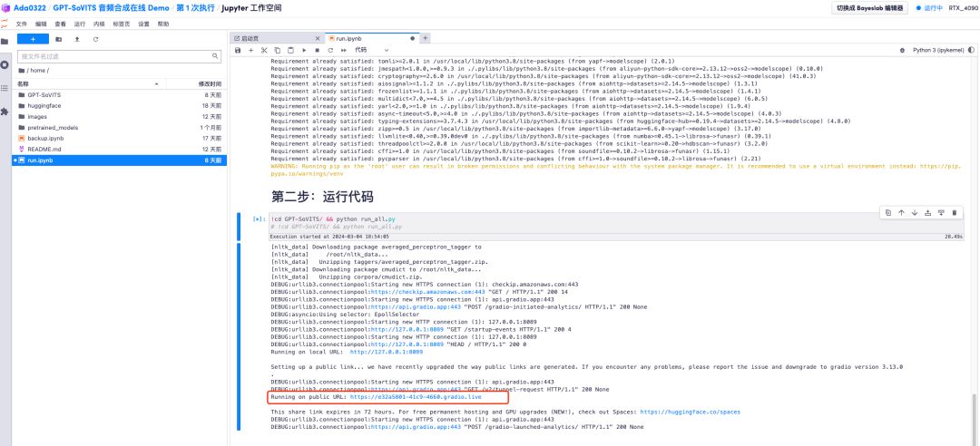Click the file name filter search icon
Viewport: 980px width, 446px height.
215,56
